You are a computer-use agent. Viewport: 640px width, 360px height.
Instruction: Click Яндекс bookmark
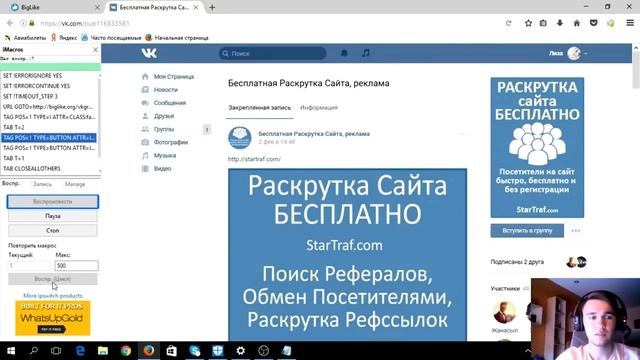click(64, 38)
